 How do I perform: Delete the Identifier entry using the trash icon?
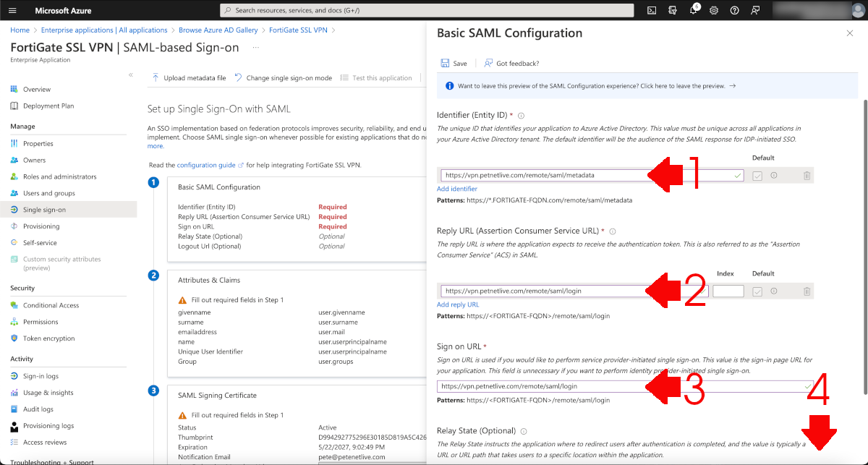[x=807, y=175]
